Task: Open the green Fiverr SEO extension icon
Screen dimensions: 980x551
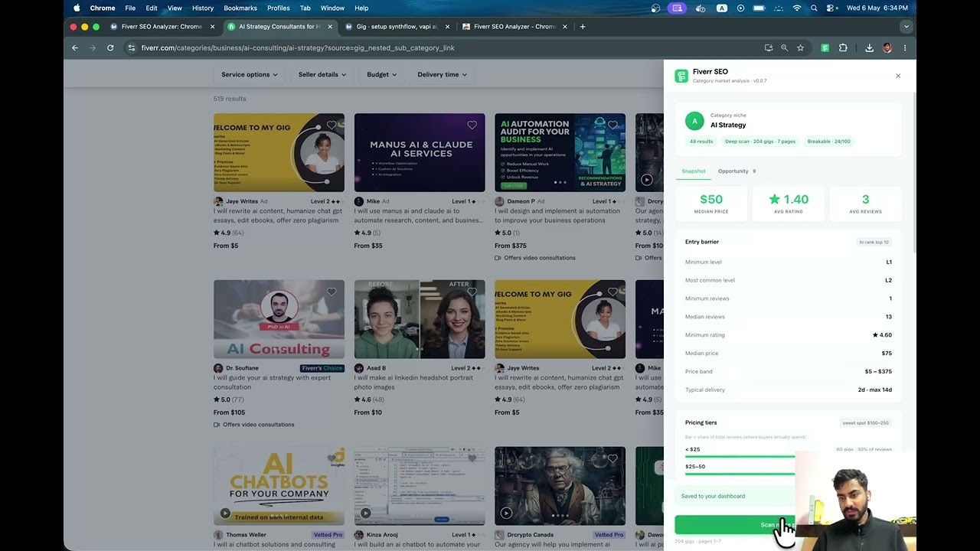Action: 825,47
